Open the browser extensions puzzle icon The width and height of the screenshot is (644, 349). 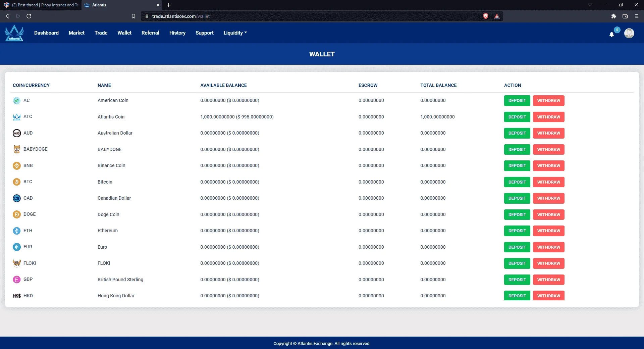(x=613, y=16)
